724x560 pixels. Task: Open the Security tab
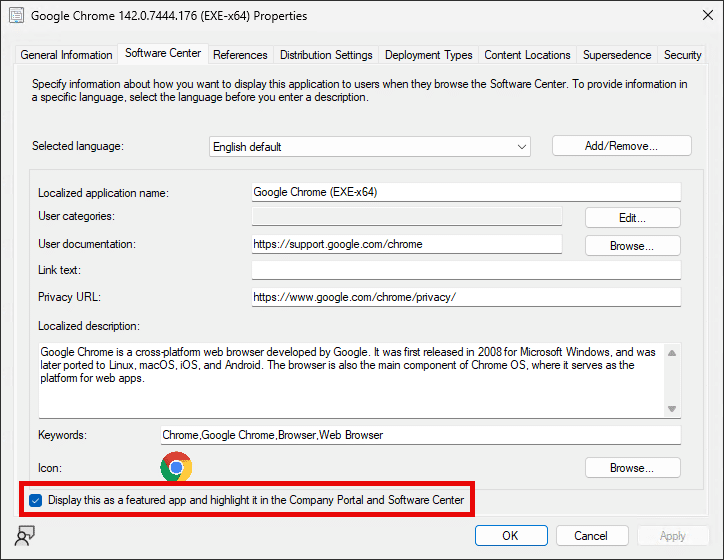[683, 55]
